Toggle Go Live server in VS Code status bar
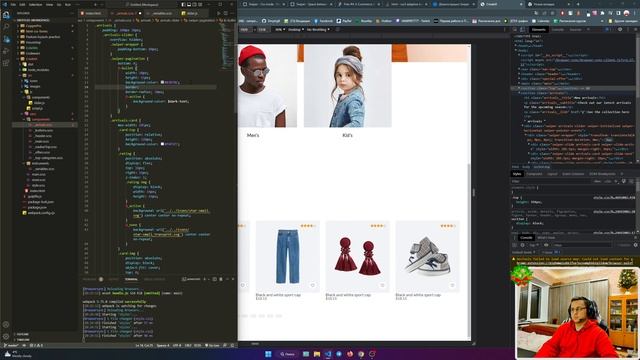 (212, 345)
